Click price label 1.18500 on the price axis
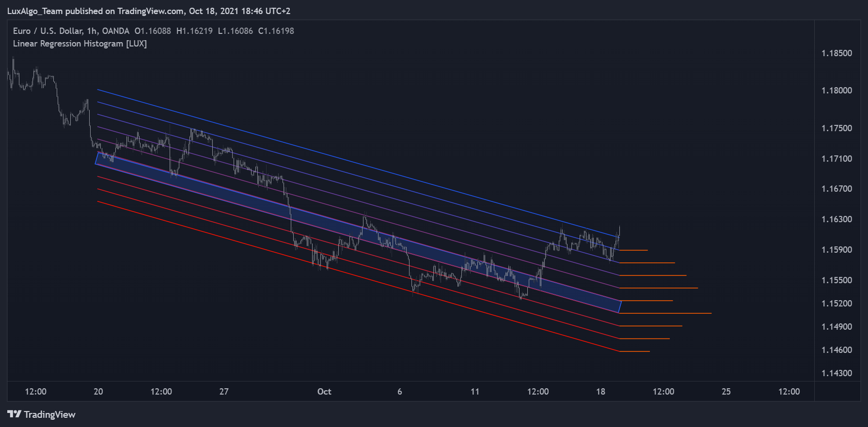868x427 pixels. pyautogui.click(x=836, y=53)
